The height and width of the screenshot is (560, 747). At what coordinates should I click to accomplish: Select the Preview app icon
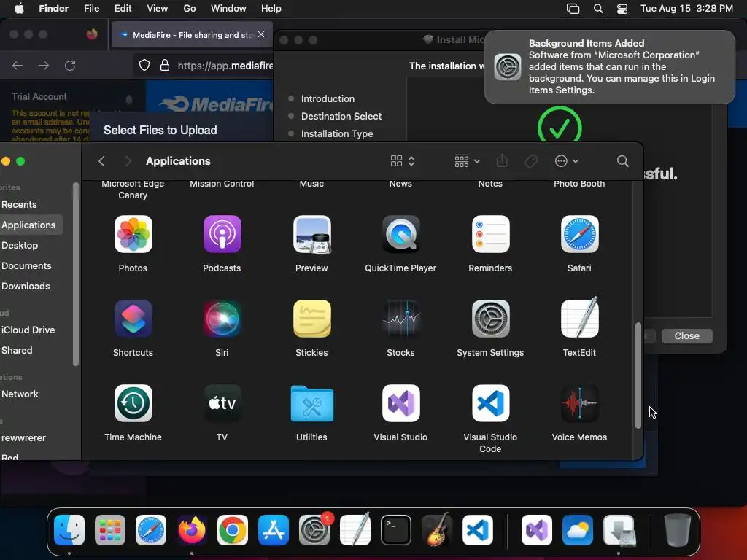click(311, 234)
